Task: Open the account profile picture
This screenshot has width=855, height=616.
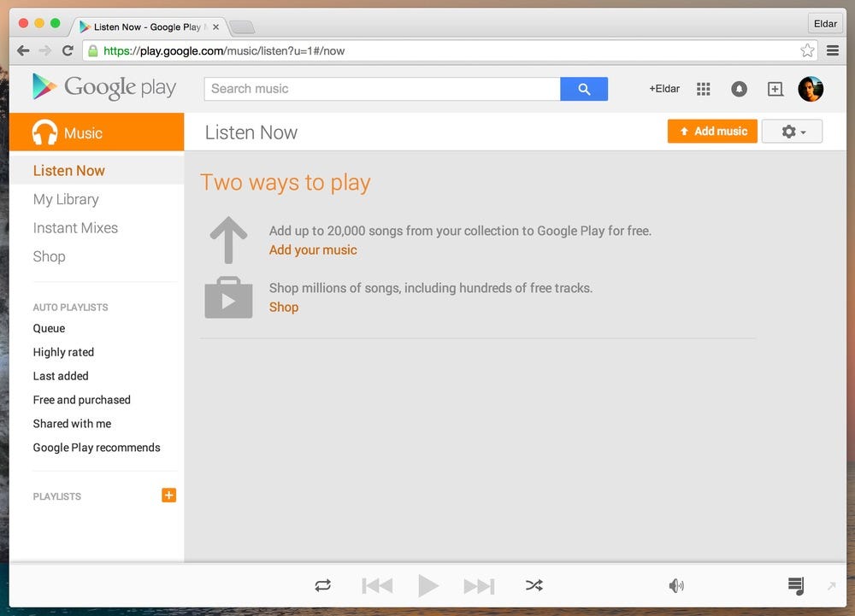Action: [x=811, y=89]
